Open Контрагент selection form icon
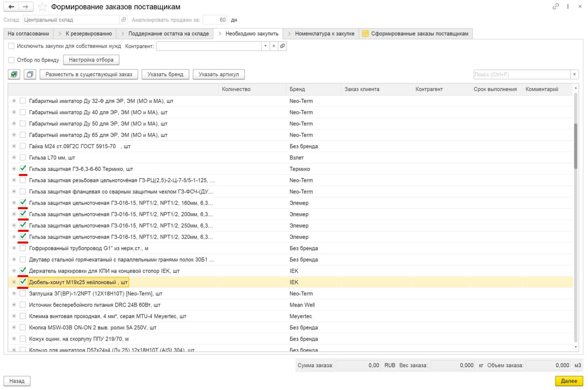Viewport: 588px width, 390px height. point(282,46)
